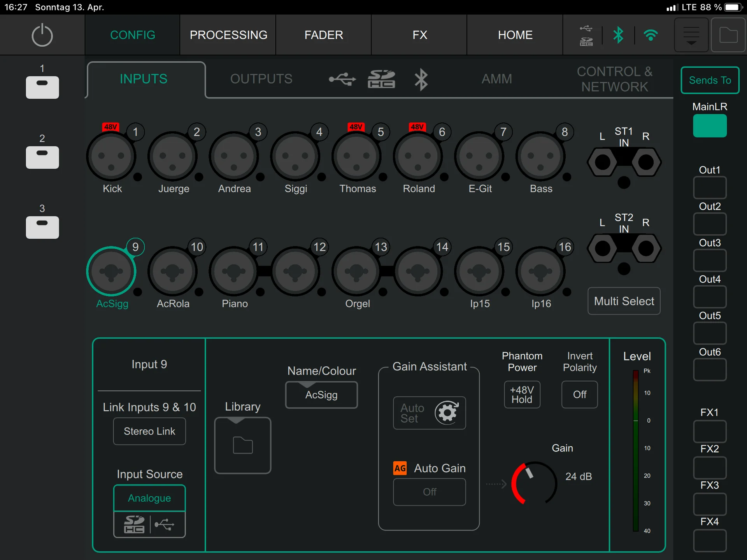
Task: Toggle +48V Hold phantom power
Action: [x=522, y=394]
